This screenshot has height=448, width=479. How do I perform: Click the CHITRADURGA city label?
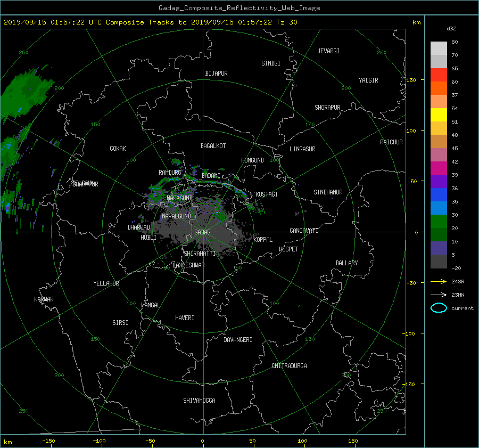click(289, 366)
